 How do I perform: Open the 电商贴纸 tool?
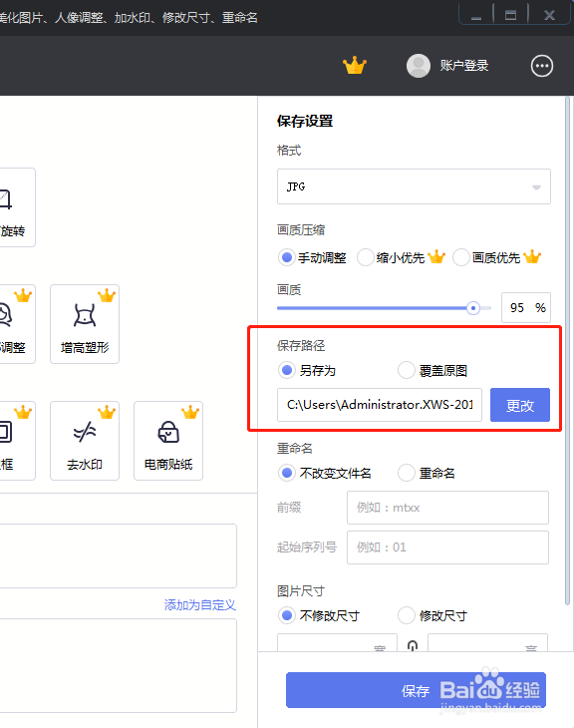(168, 441)
